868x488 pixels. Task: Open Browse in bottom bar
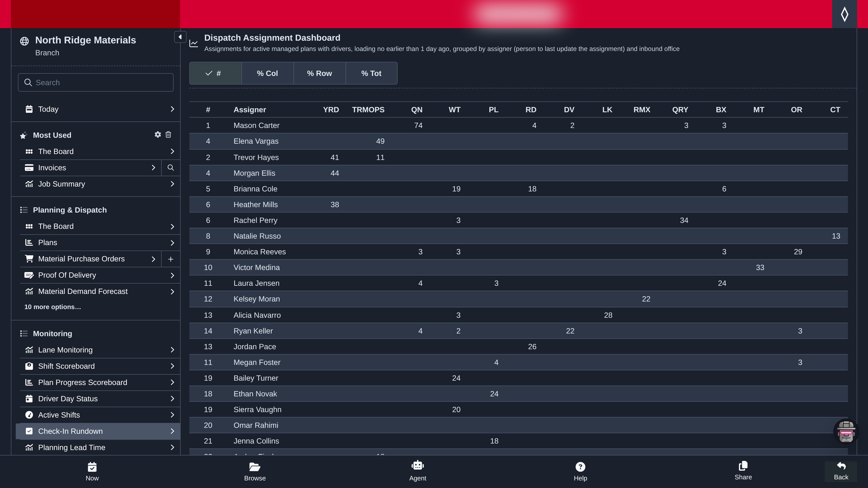[x=255, y=471]
